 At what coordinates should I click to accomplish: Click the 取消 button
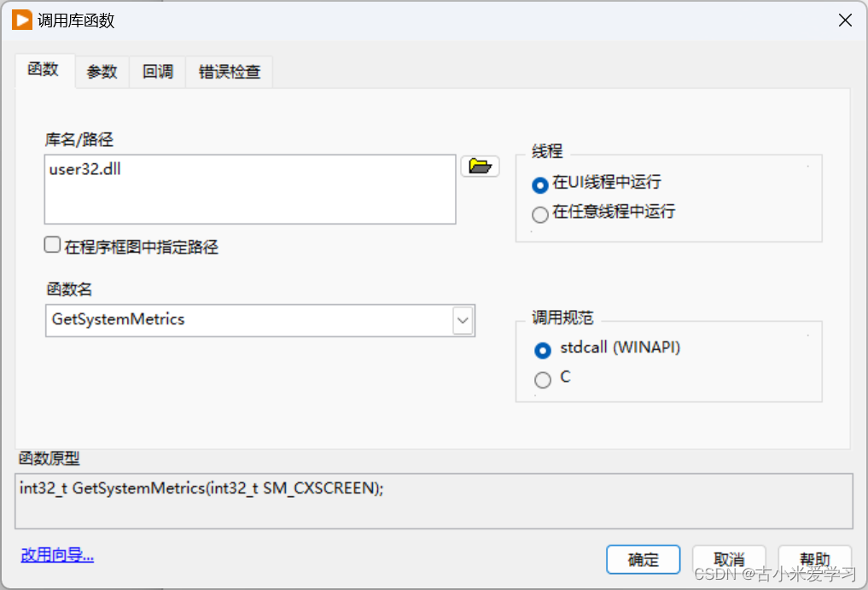tap(728, 559)
